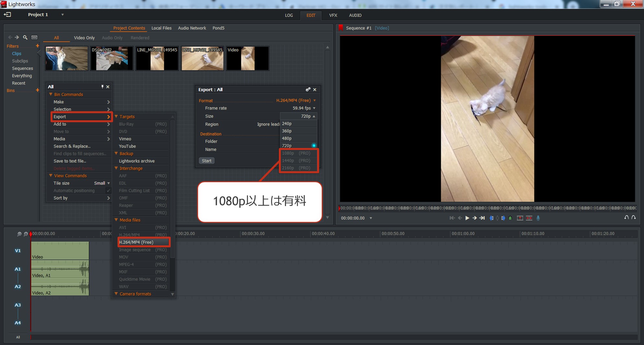The width and height of the screenshot is (644, 345).
Task: Click the A3 audio track label
Action: pyautogui.click(x=18, y=305)
